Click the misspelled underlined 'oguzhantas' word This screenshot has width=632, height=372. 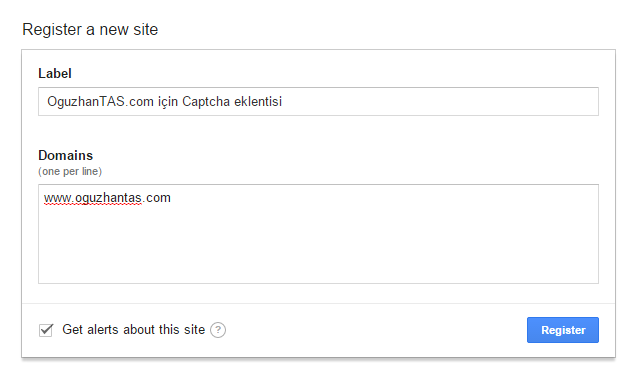click(108, 198)
